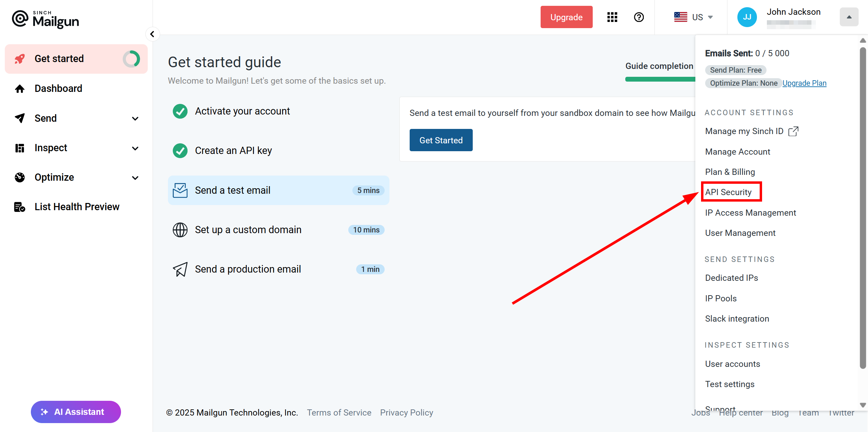Click the John Jackson name
The height and width of the screenshot is (432, 868).
(794, 12)
